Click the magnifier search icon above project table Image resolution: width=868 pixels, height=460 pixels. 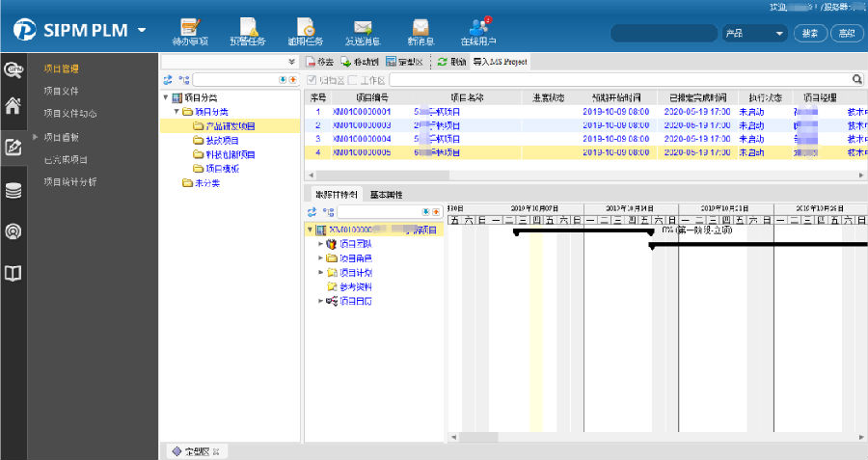tap(856, 80)
